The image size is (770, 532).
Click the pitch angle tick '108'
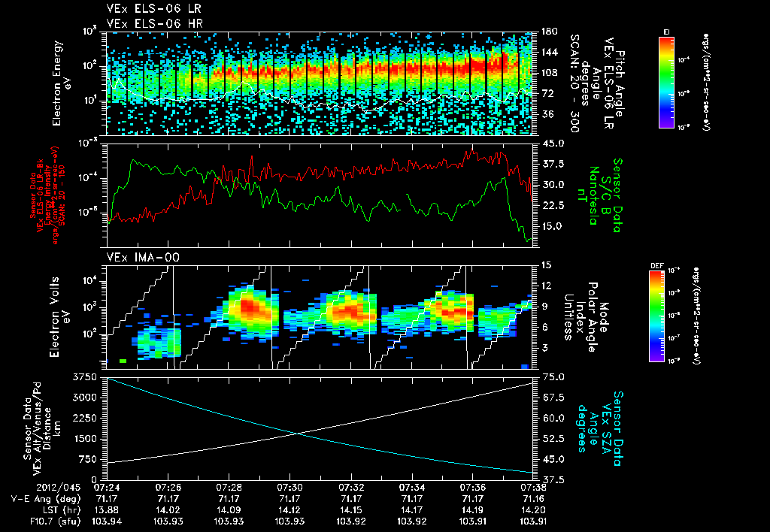point(549,73)
